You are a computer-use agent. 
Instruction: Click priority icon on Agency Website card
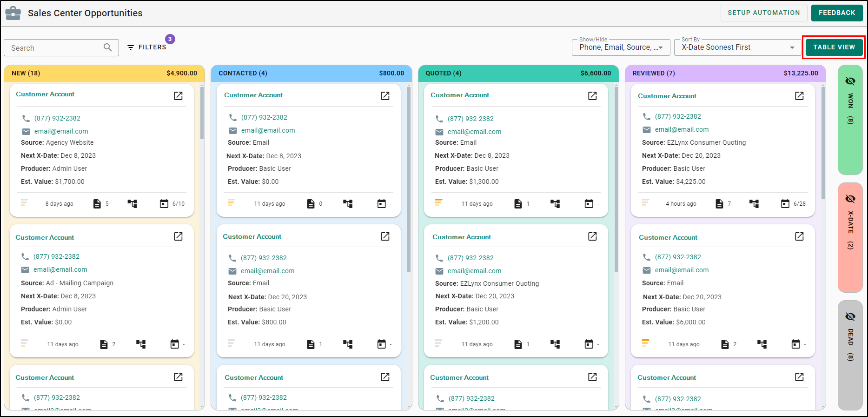tap(24, 202)
